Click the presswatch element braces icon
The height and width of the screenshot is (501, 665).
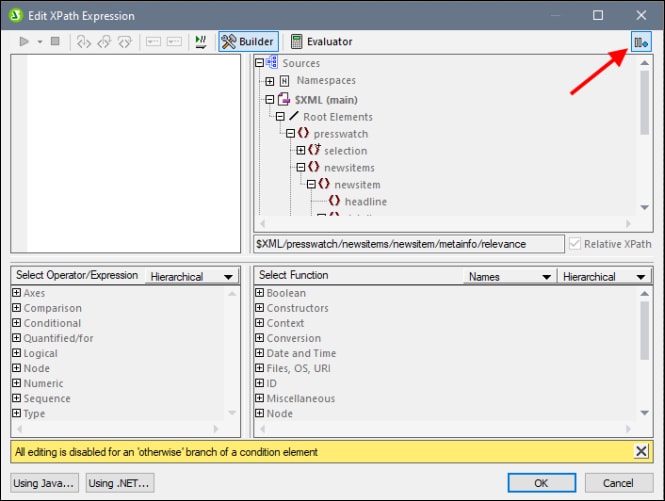tap(303, 133)
